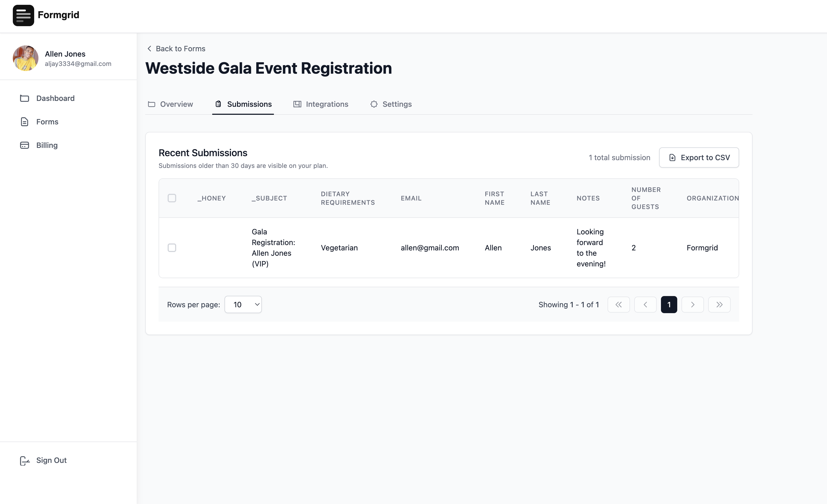
Task: Click Allen Jones profile avatar
Action: (26, 58)
